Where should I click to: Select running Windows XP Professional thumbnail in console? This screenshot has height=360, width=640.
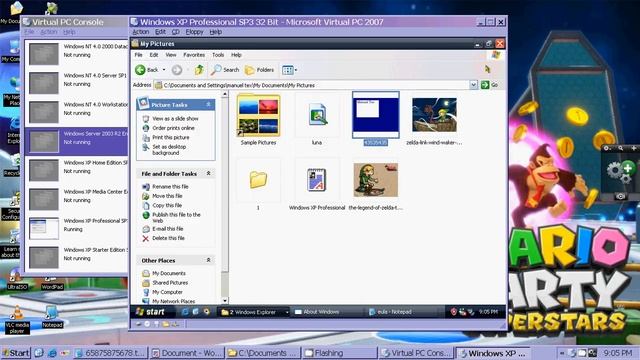click(44, 229)
